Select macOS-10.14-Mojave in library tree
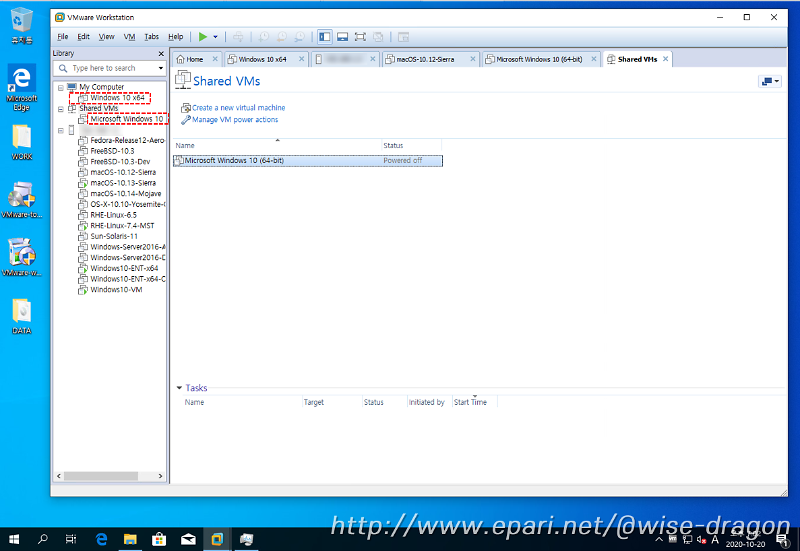 click(x=126, y=194)
